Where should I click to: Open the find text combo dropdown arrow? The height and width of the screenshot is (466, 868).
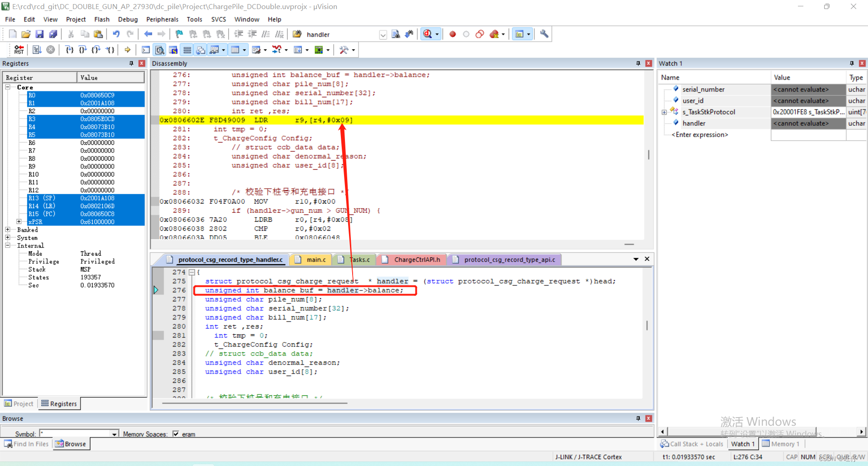coord(383,35)
